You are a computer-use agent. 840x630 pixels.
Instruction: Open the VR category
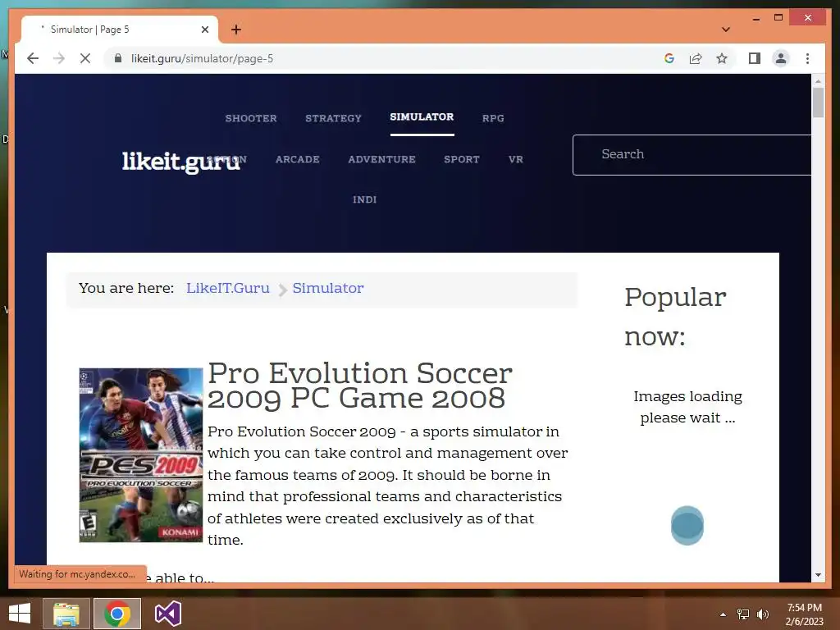[x=515, y=159]
